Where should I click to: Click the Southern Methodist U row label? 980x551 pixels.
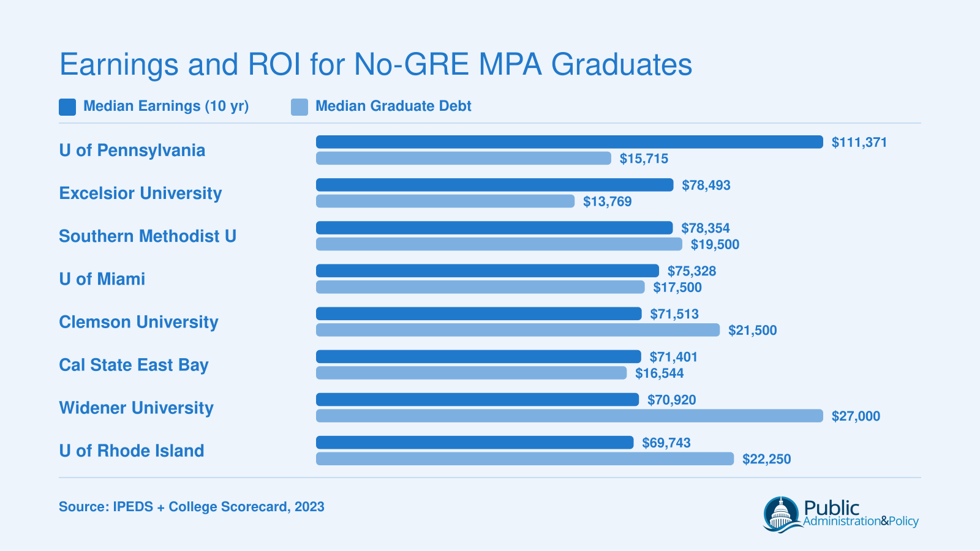[x=148, y=236]
